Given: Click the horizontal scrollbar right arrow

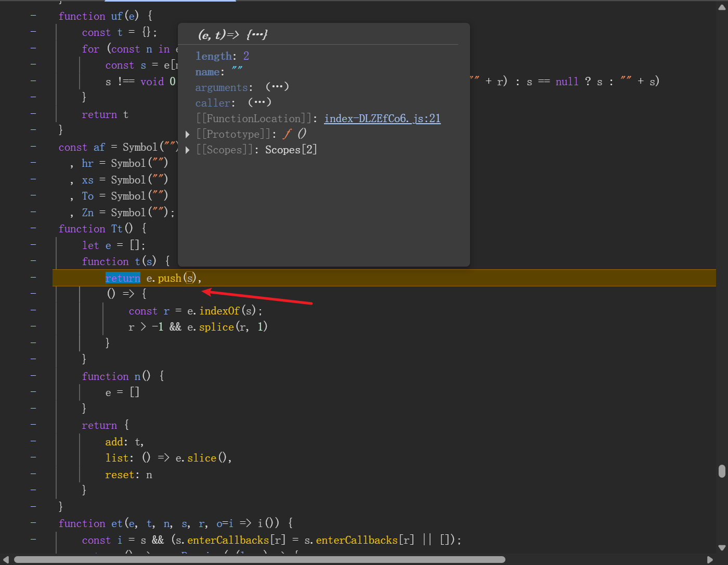Looking at the screenshot, I should 710,560.
